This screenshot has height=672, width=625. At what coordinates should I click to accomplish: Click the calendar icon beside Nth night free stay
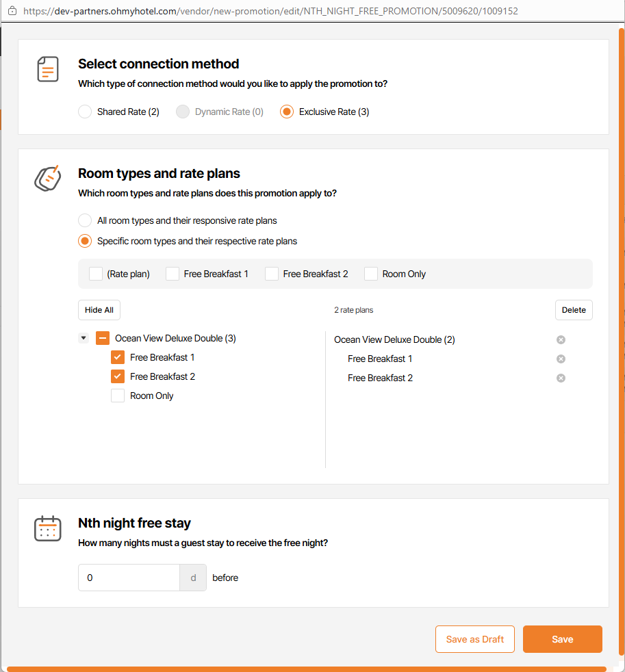point(47,528)
